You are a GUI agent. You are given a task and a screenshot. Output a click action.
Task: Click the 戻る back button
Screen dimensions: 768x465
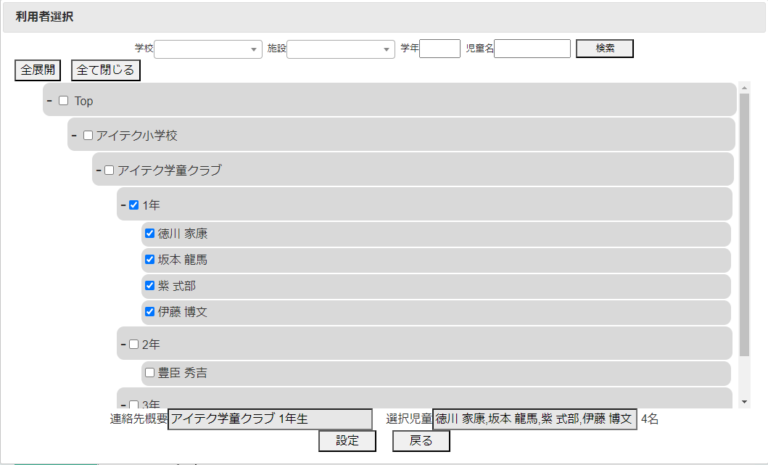[x=421, y=441]
